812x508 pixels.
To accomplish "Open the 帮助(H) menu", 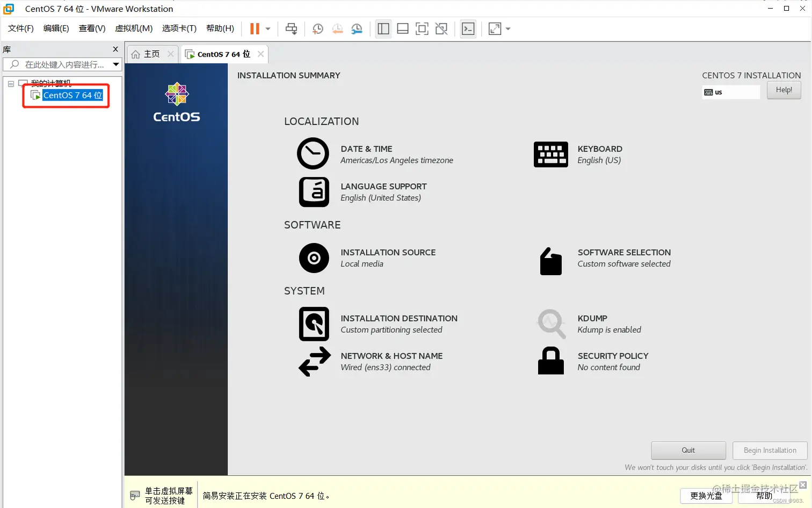I will pyautogui.click(x=220, y=28).
